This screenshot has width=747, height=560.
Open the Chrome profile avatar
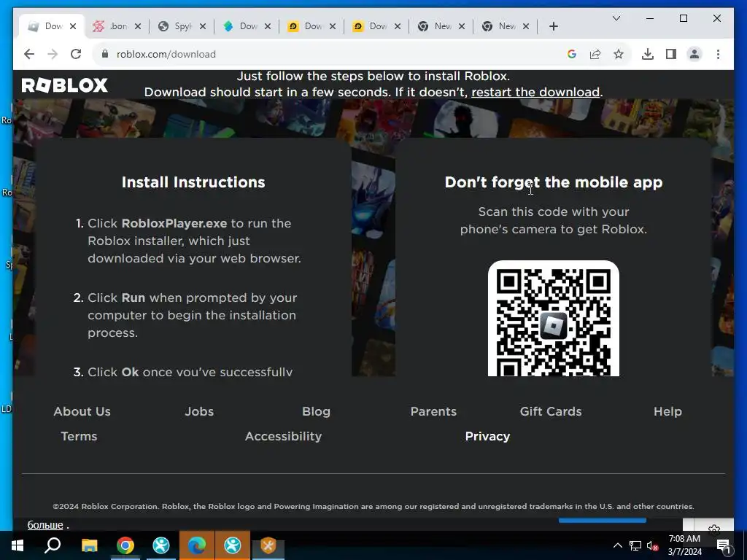coord(694,54)
